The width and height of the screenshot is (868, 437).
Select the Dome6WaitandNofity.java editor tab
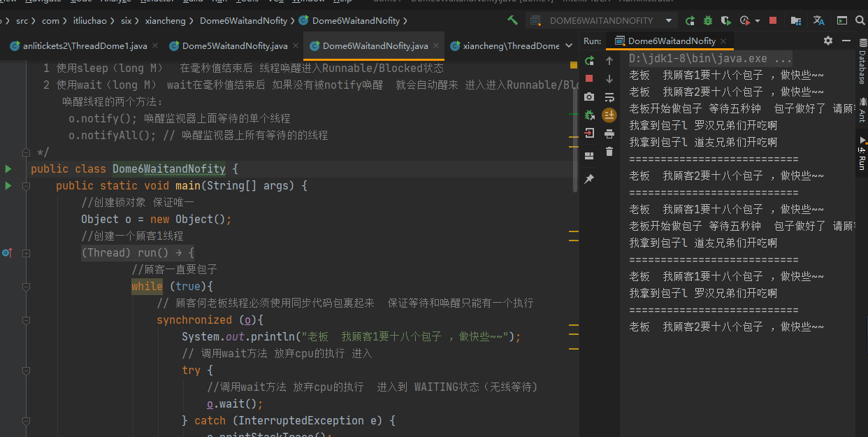point(375,46)
